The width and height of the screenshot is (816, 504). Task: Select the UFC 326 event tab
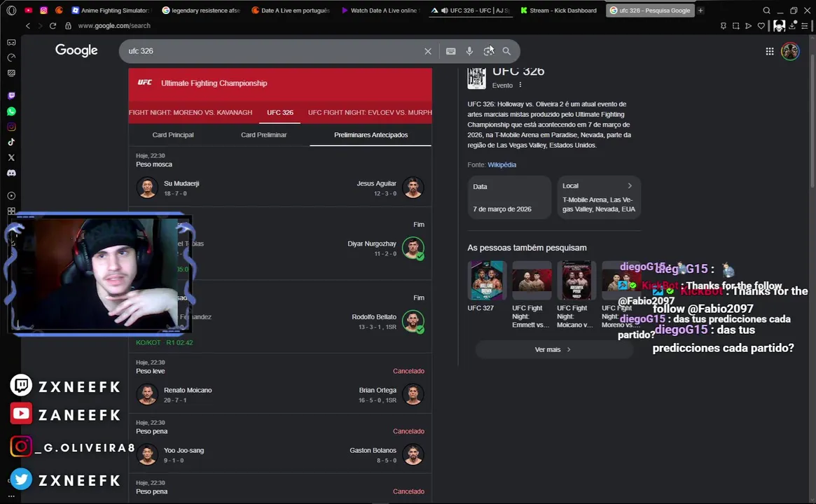[280, 112]
